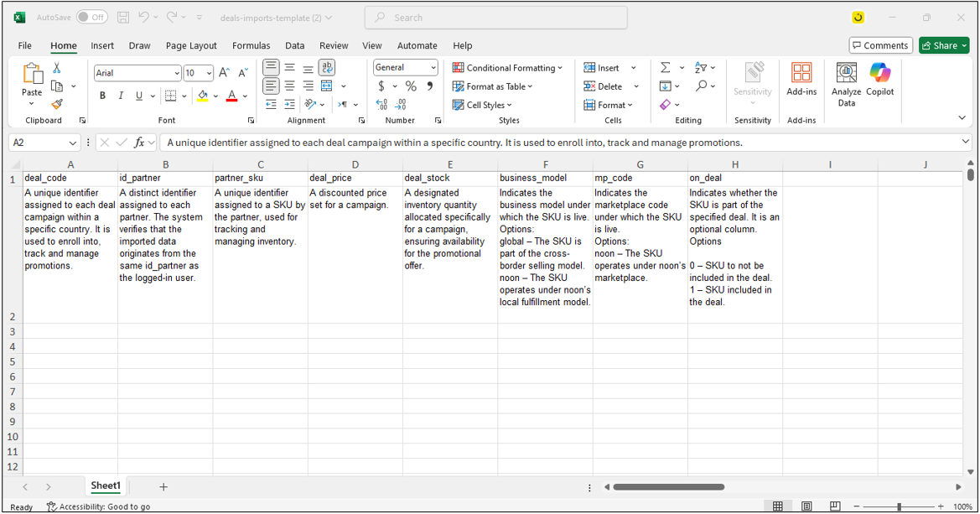Click the Insert Function fx icon
Viewport: 980px width, 514px height.
[139, 143]
